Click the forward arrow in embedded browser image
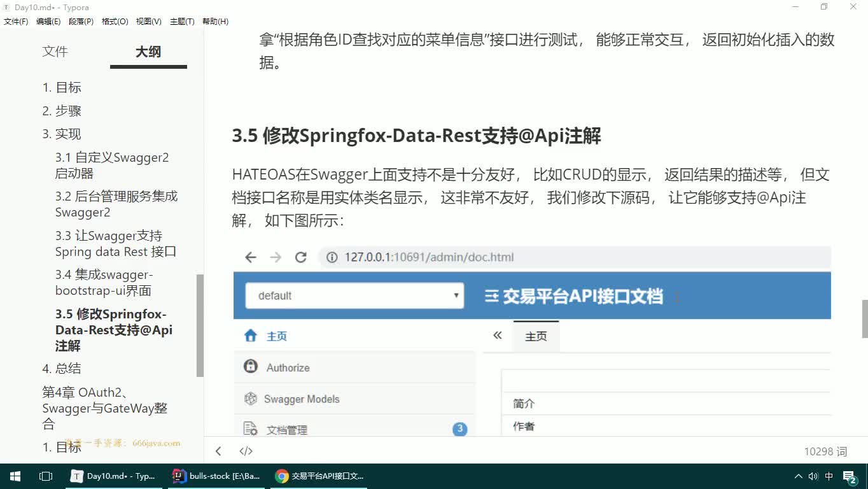Image resolution: width=868 pixels, height=489 pixels. [276, 257]
